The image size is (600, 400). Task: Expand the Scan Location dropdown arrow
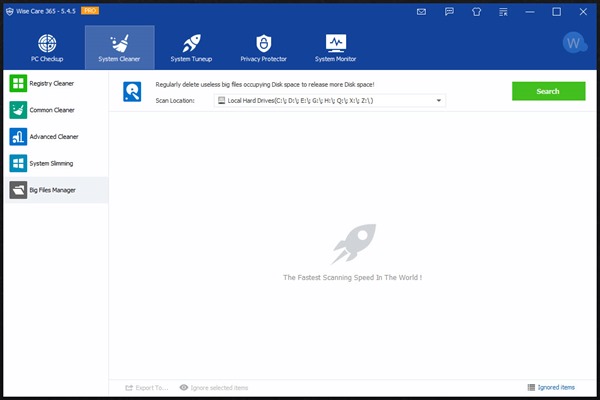point(438,100)
